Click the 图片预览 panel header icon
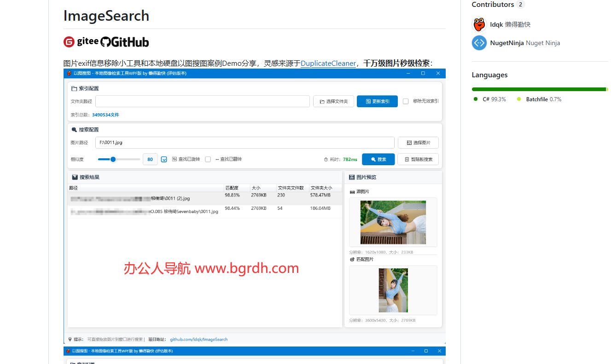The height and width of the screenshot is (364, 611). (x=352, y=177)
